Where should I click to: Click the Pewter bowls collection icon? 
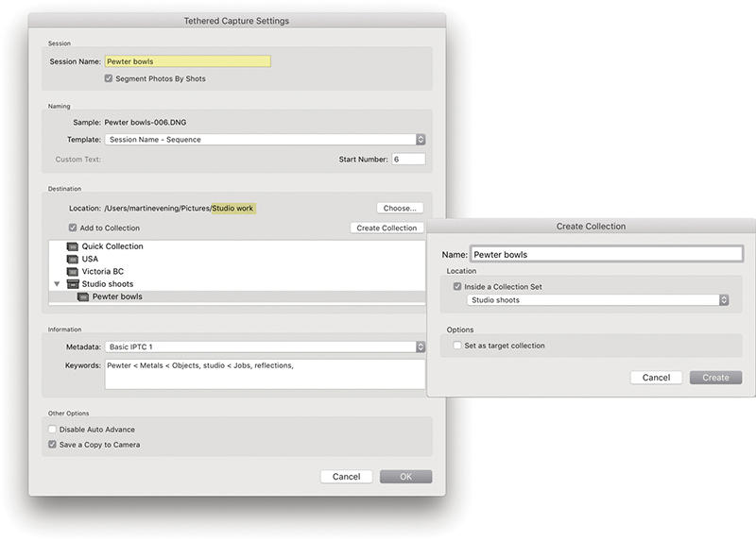83,296
